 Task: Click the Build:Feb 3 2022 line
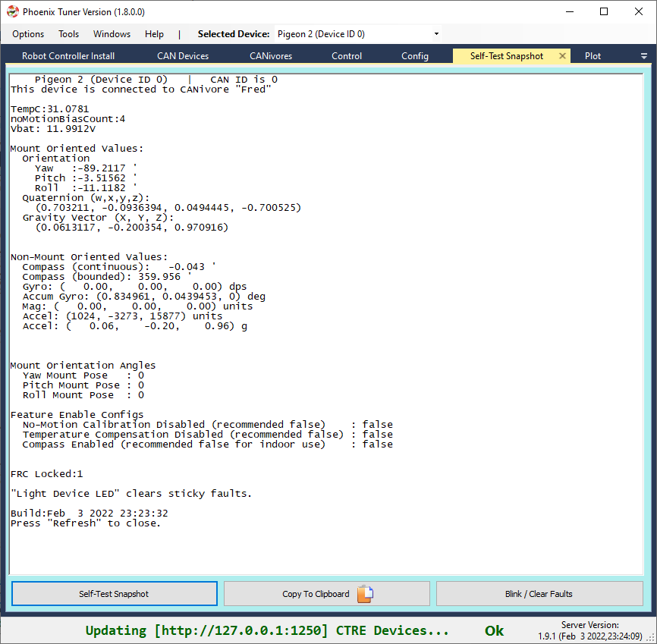point(90,514)
